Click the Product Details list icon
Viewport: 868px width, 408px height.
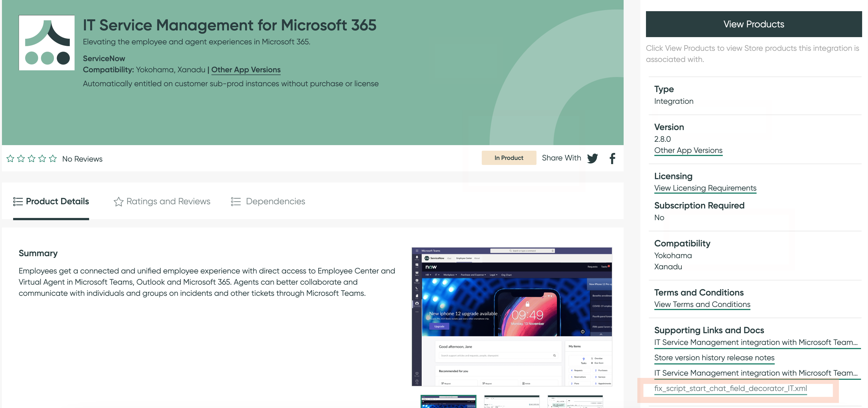click(x=18, y=201)
